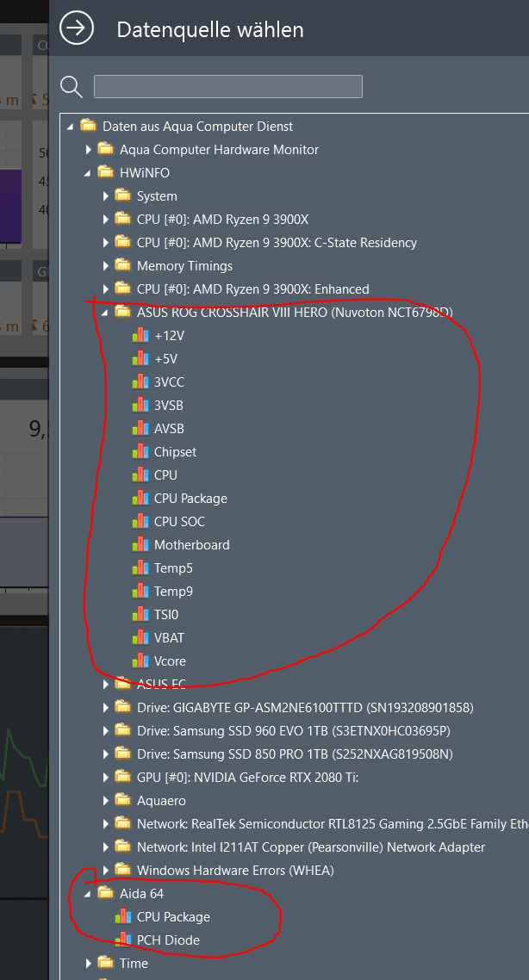Focus the data source search field

tap(228, 86)
